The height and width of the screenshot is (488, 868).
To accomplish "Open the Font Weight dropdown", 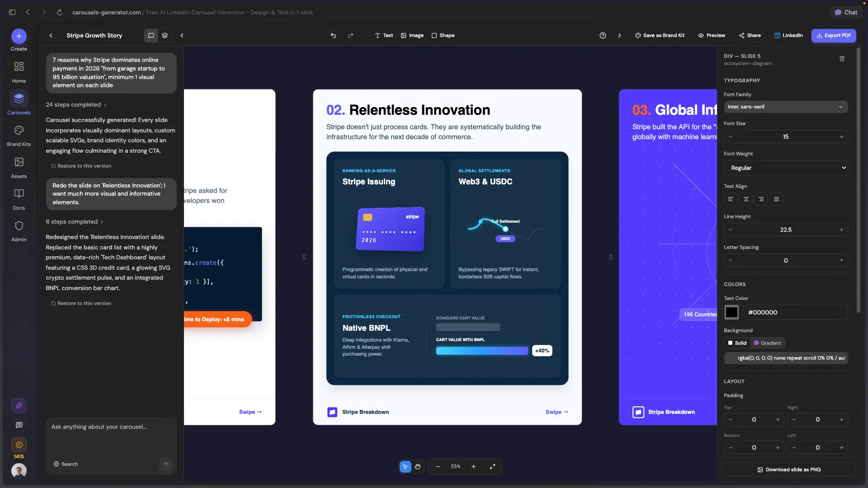I will pos(786,168).
